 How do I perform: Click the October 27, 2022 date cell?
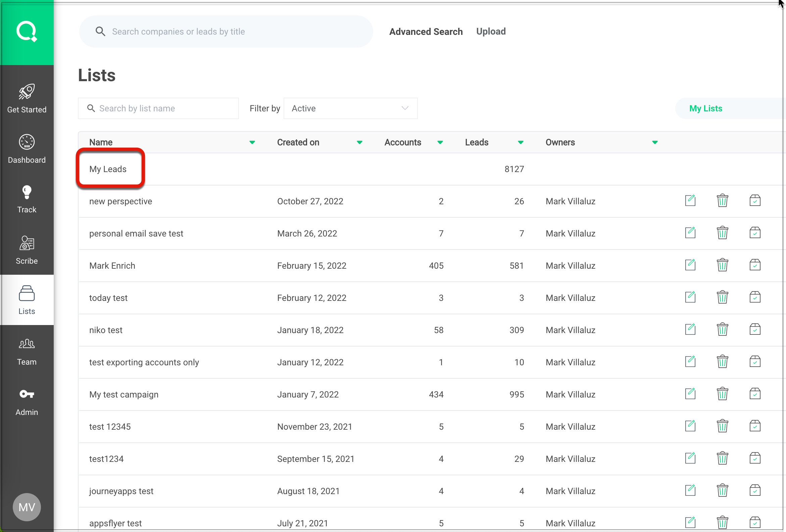[310, 201]
